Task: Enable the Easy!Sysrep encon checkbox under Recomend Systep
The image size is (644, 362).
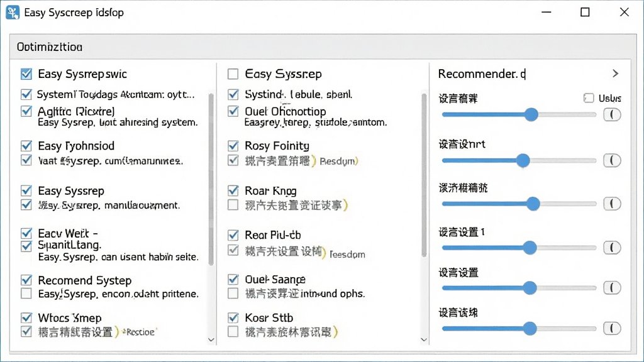Action: (26, 293)
